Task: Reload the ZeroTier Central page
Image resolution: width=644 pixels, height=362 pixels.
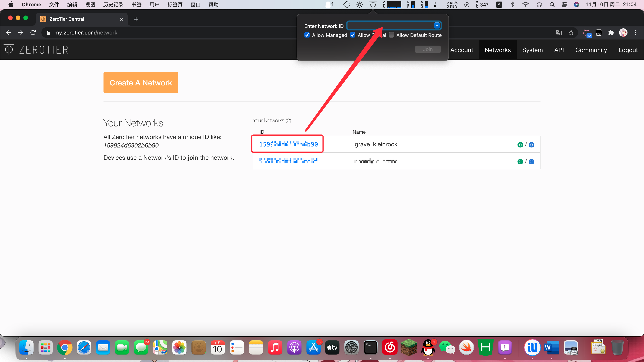Action: point(33,33)
